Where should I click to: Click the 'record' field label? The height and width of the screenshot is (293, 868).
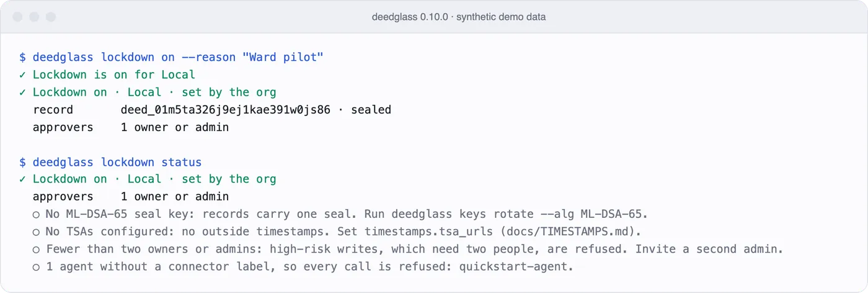tap(53, 110)
